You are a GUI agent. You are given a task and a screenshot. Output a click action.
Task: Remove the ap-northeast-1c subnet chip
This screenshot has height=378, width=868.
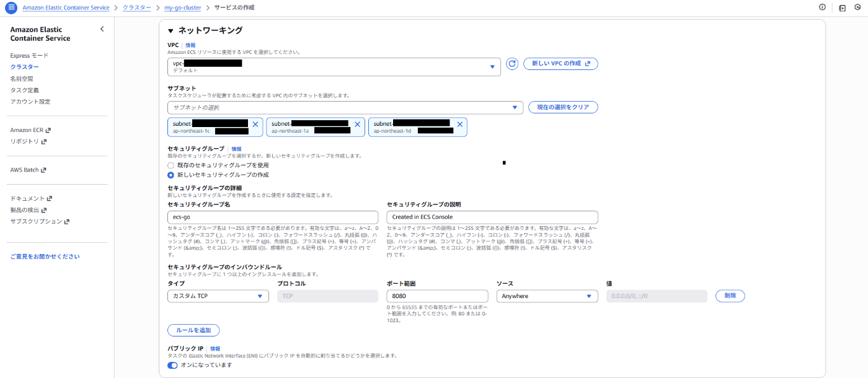click(x=255, y=124)
